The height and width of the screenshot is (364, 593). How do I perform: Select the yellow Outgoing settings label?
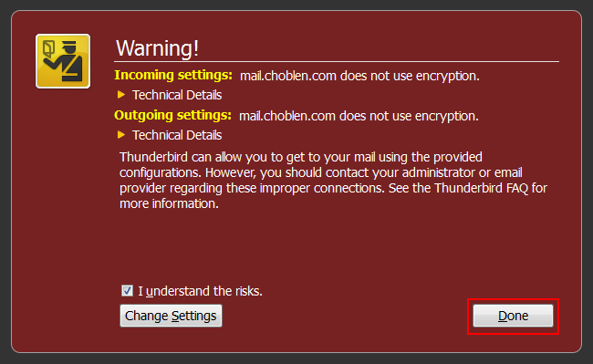[x=172, y=115]
